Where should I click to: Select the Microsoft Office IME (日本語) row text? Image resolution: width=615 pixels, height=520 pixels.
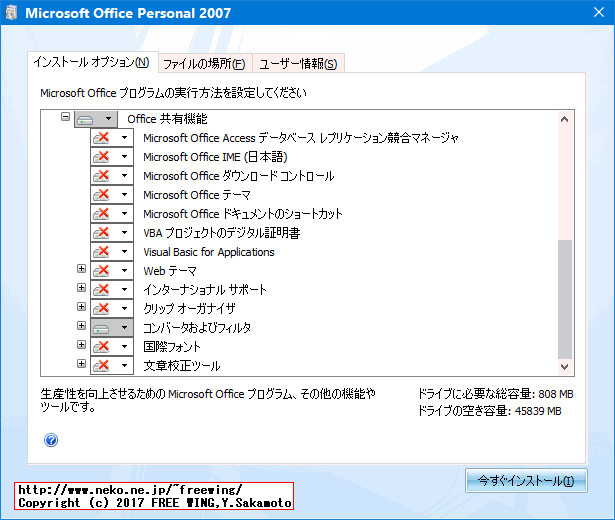pos(215,157)
